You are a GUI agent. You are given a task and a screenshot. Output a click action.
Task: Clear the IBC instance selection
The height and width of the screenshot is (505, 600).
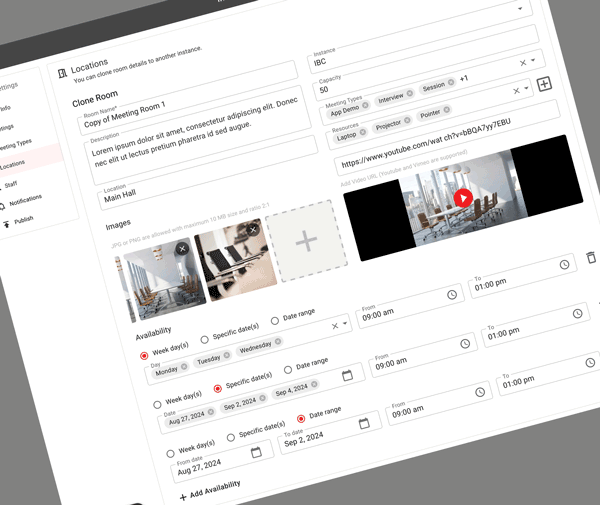tap(522, 63)
